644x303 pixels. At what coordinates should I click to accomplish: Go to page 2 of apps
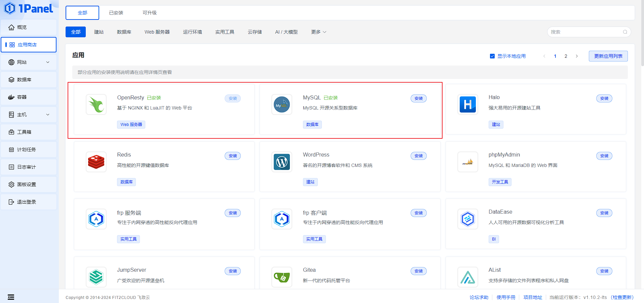(566, 56)
